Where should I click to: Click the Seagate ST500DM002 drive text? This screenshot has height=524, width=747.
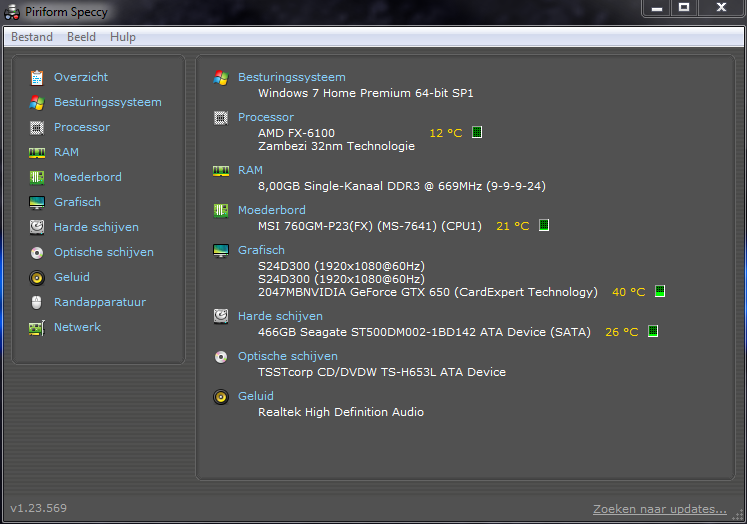pos(424,332)
